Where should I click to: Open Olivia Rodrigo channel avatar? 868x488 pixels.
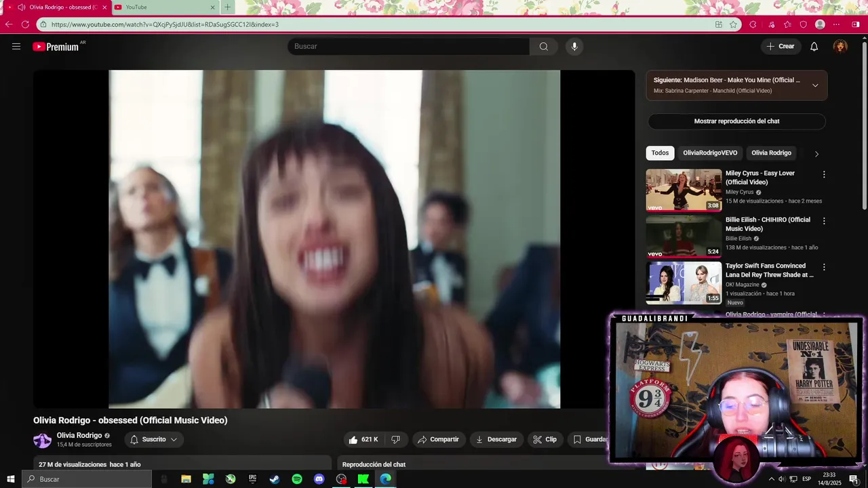tap(42, 440)
